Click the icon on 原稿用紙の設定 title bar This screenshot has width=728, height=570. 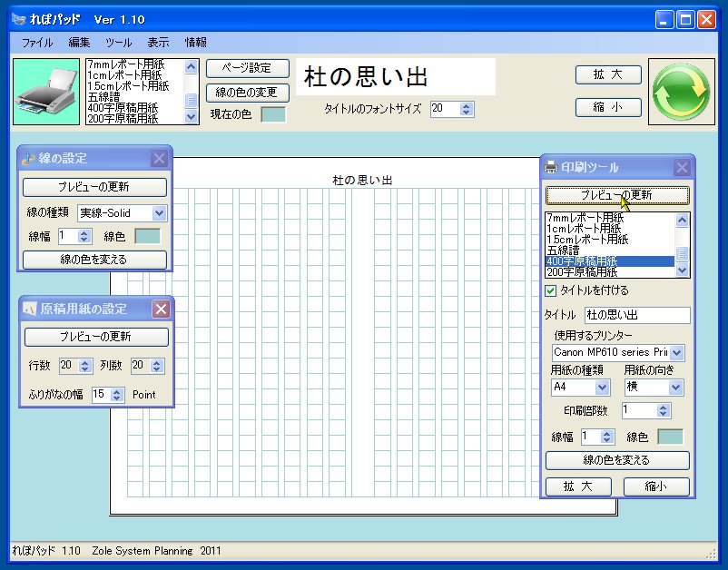coord(30,309)
